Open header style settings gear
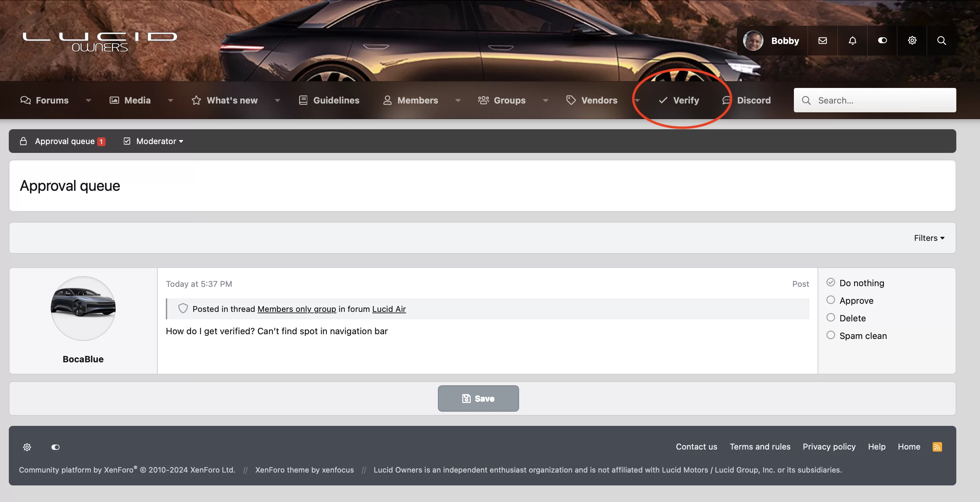The image size is (980, 502). [912, 41]
